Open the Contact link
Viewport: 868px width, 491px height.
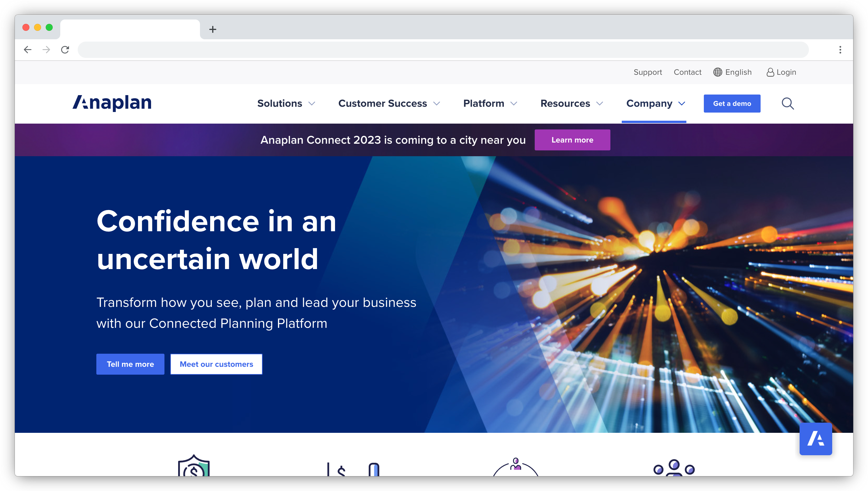pyautogui.click(x=687, y=72)
